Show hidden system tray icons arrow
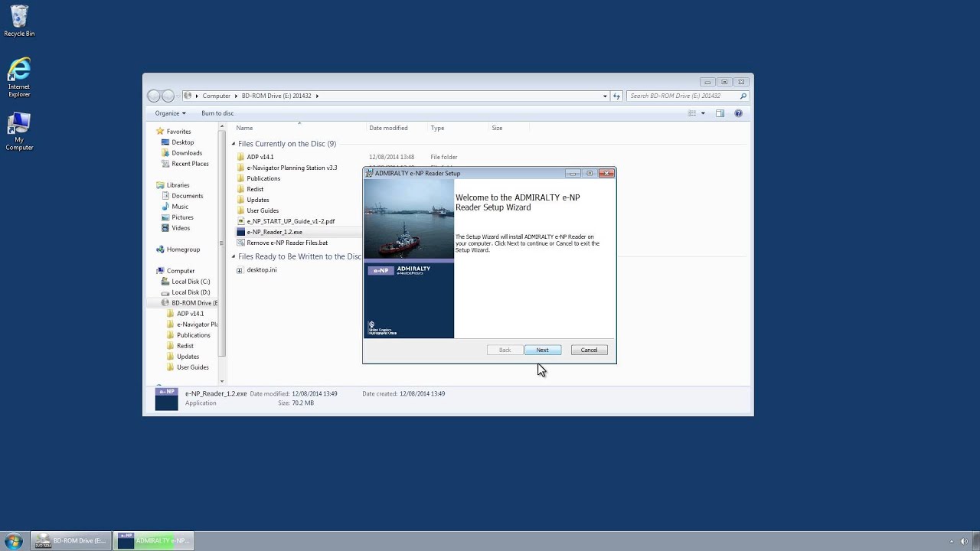980x551 pixels. tap(951, 541)
